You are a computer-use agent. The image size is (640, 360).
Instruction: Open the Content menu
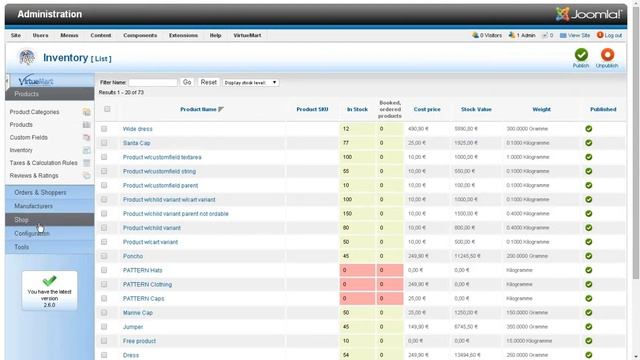point(101,36)
